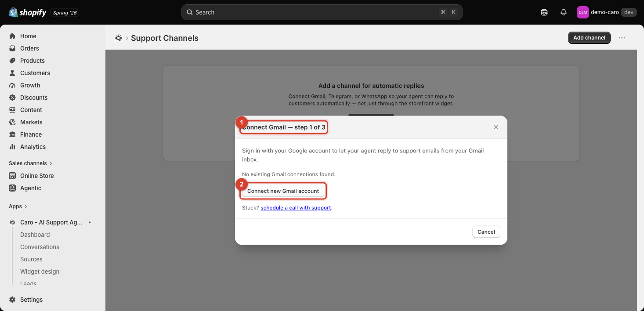Open the sidekick assistant icon in top bar
Image resolution: width=644 pixels, height=311 pixels.
tap(544, 12)
